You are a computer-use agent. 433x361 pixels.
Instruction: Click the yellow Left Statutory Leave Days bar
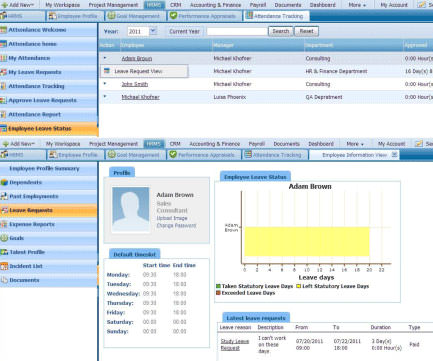click(307, 242)
